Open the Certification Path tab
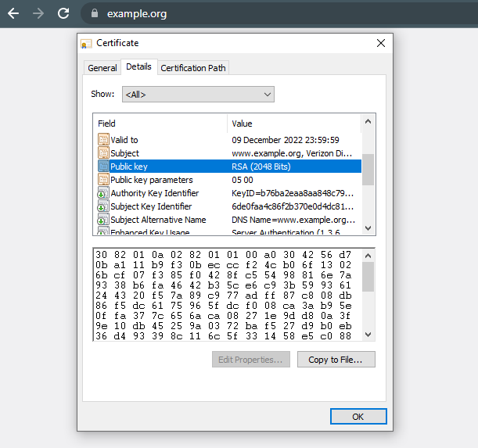Image resolution: width=478 pixels, height=448 pixels. pyautogui.click(x=193, y=68)
